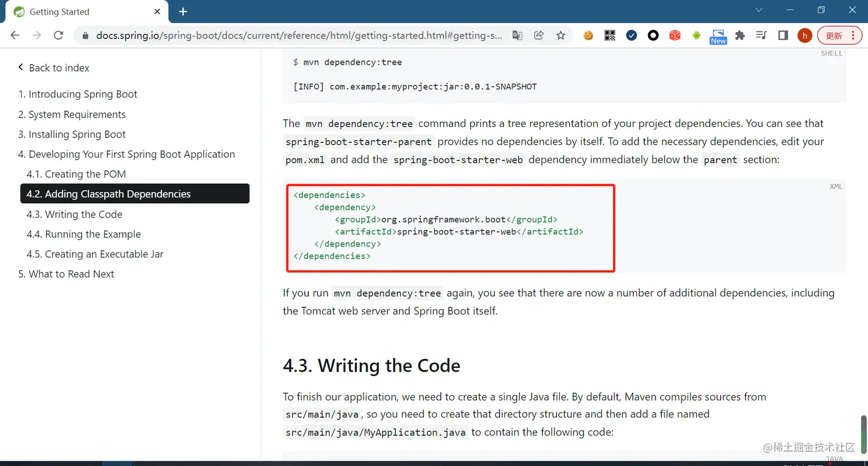Reload the current page
868x466 pixels.
[58, 36]
